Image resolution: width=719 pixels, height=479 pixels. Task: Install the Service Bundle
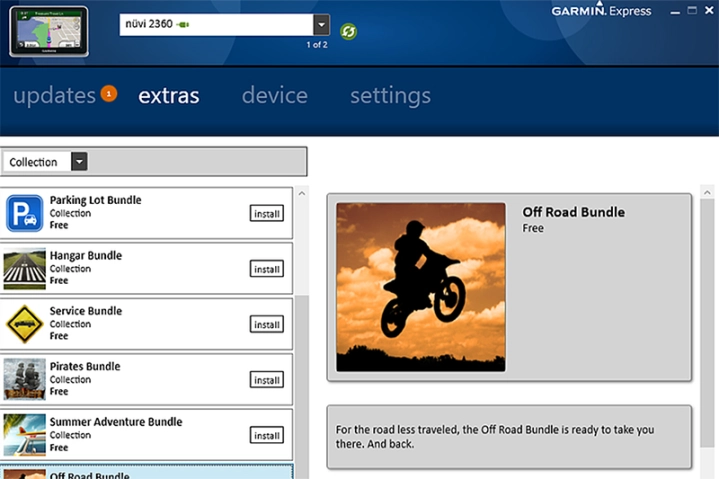coord(266,325)
